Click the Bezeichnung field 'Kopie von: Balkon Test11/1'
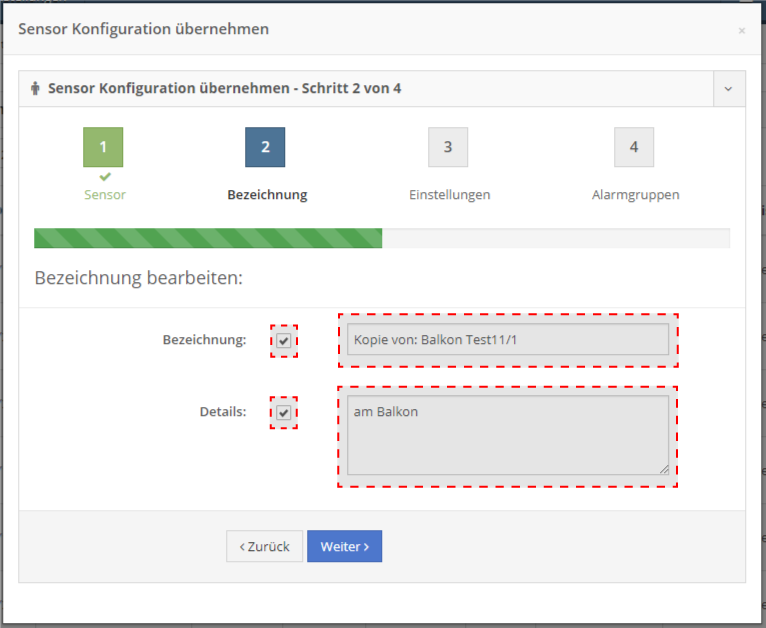This screenshot has width=766, height=628. [x=508, y=339]
